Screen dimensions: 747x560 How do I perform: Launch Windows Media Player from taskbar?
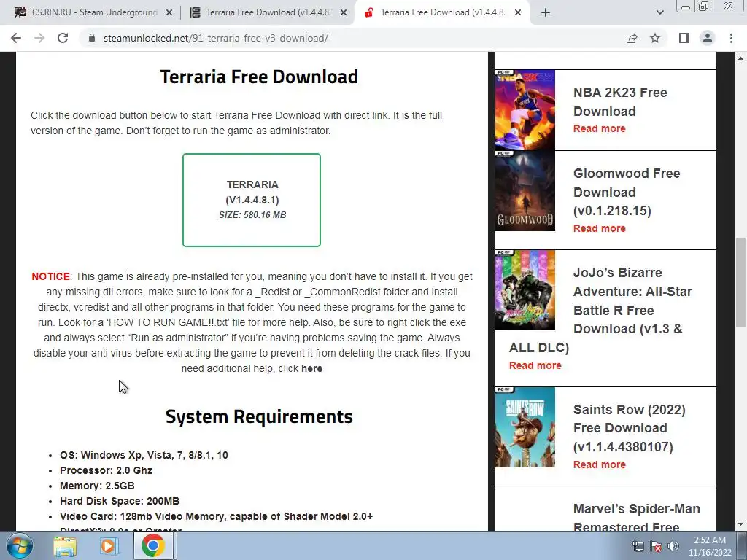coord(109,546)
